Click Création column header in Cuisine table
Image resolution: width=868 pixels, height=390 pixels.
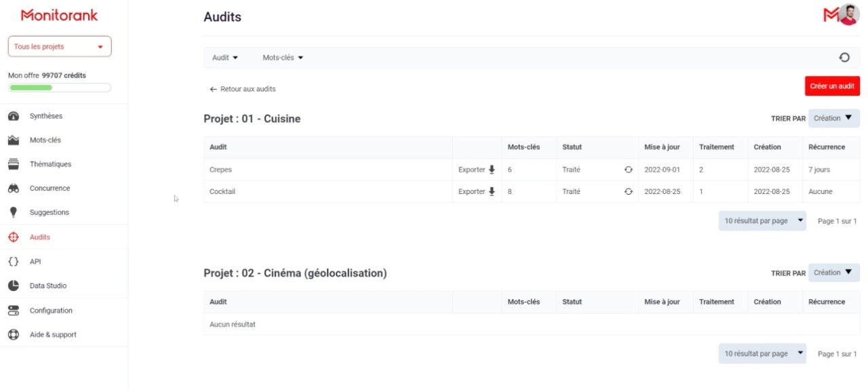(767, 147)
